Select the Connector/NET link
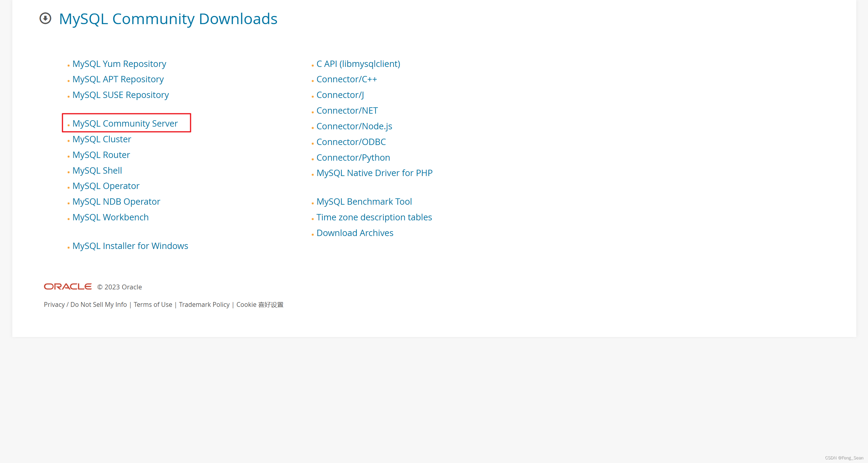 [x=347, y=111]
